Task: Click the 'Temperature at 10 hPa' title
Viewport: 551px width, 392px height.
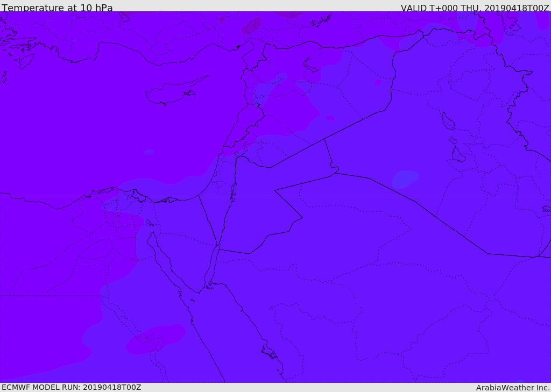Action: [x=57, y=8]
